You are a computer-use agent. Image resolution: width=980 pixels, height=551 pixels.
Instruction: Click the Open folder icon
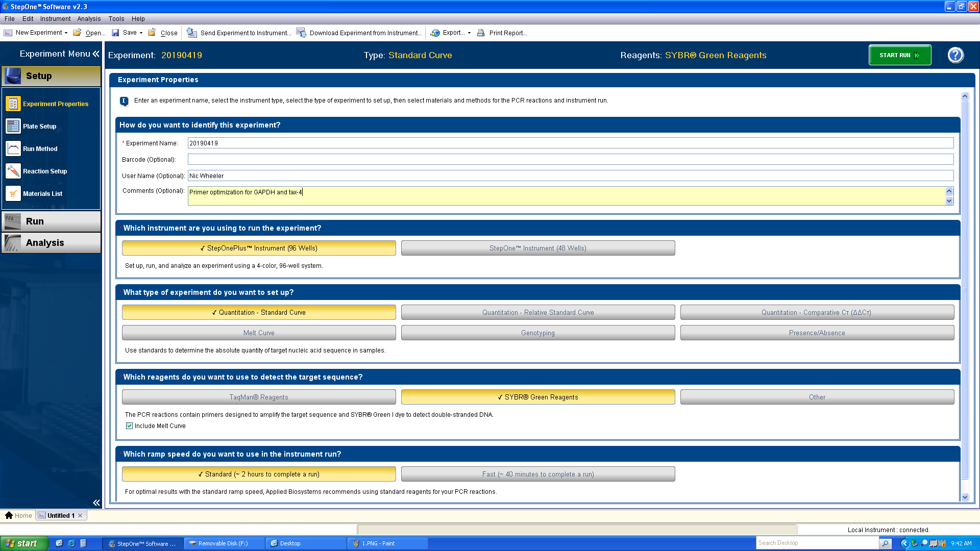(77, 33)
